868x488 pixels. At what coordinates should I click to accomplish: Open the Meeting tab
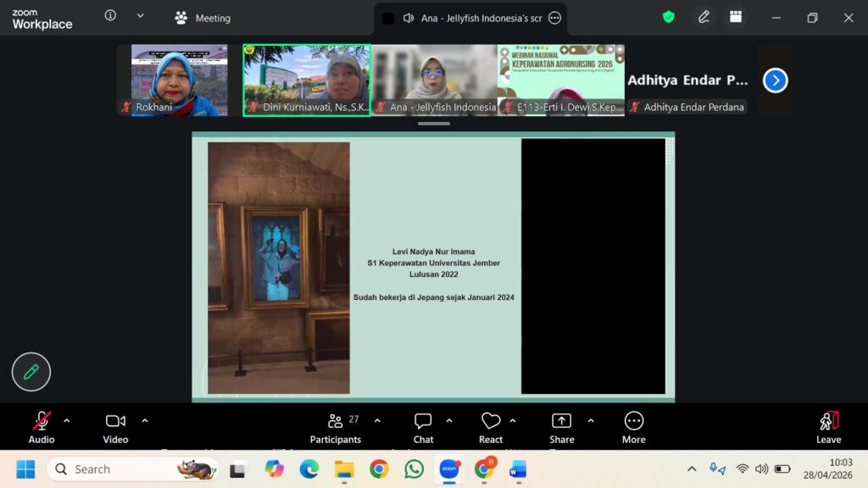point(203,18)
